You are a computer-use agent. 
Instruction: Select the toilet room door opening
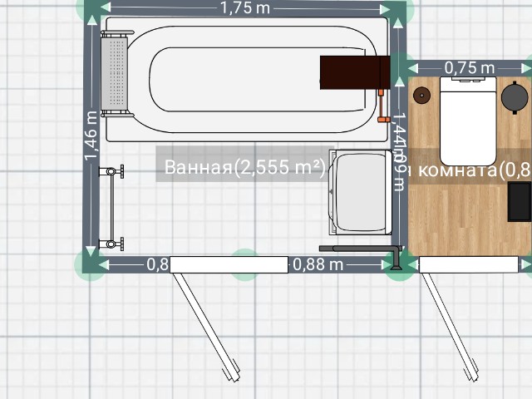pyautogui.click(x=468, y=264)
